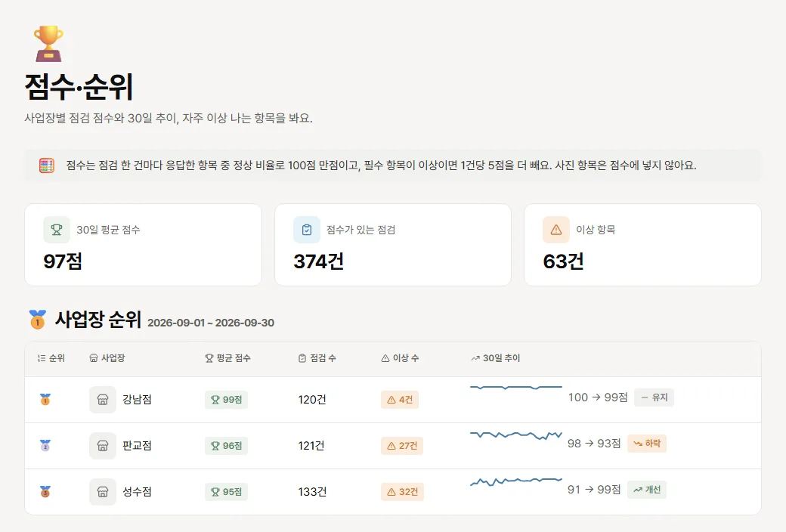Click the 96점 score badge
The width and height of the screenshot is (786, 532).
pos(226,446)
